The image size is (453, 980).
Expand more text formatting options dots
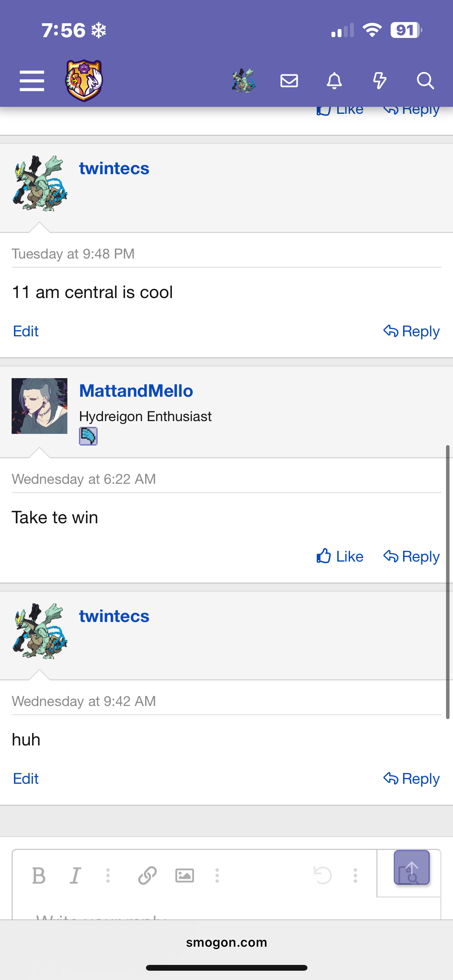click(108, 875)
